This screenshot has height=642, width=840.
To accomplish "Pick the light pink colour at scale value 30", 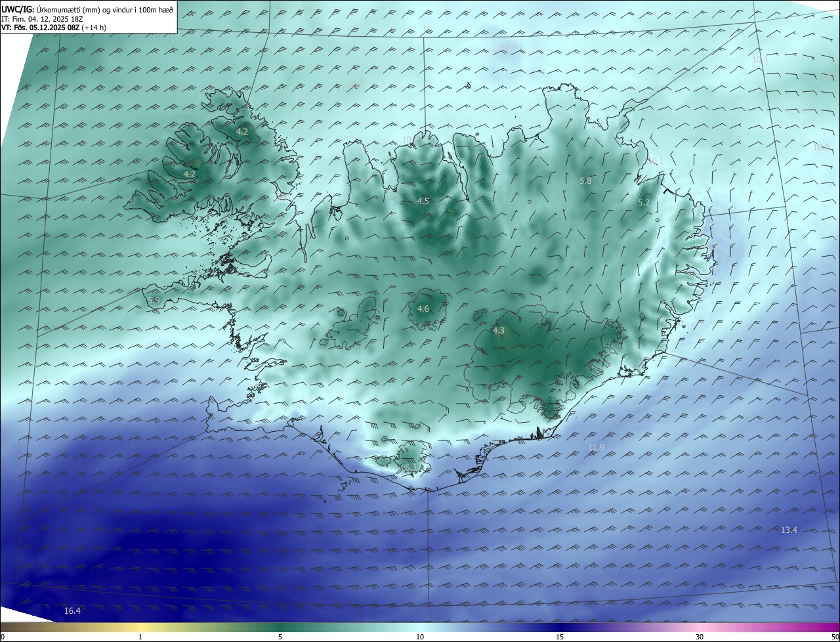I will click(700, 627).
